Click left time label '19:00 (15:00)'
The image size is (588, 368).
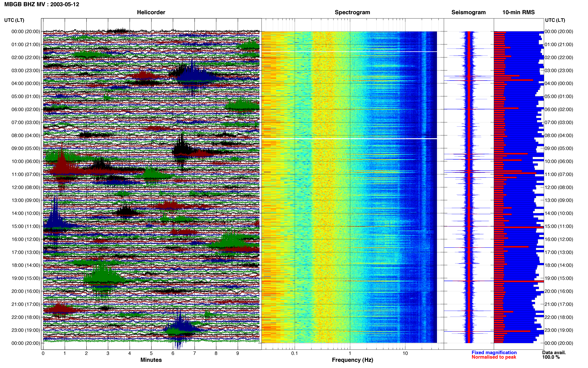(26, 278)
